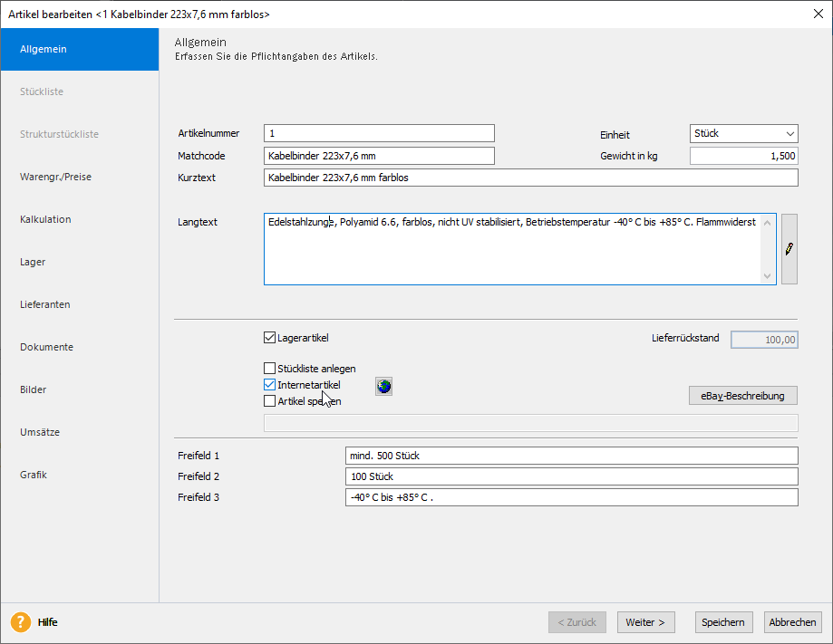Toggle the Internetartikel checkbox
This screenshot has width=833, height=644.
point(269,385)
